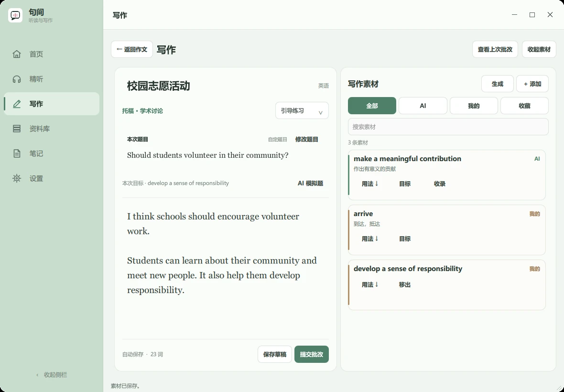This screenshot has height=392, width=564.
Task: Switch to the 收藏 materials tab
Action: coord(524,106)
